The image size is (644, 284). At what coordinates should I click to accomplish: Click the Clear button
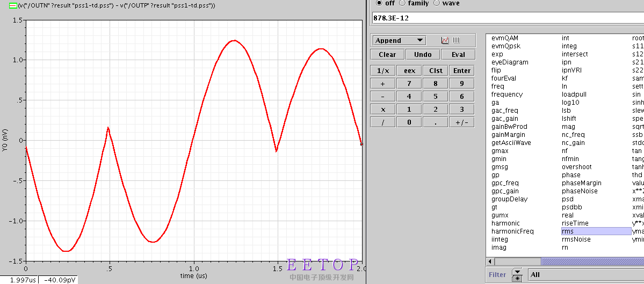387,55
